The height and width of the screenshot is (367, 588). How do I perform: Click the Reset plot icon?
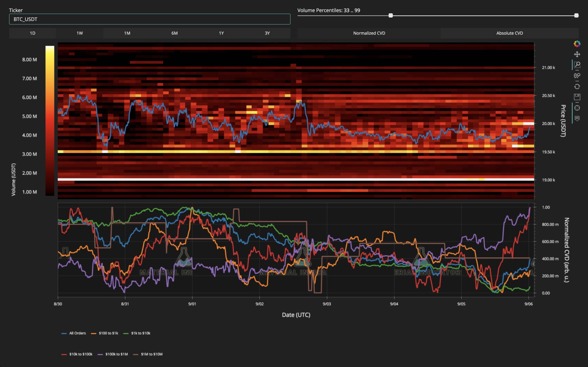(x=577, y=86)
